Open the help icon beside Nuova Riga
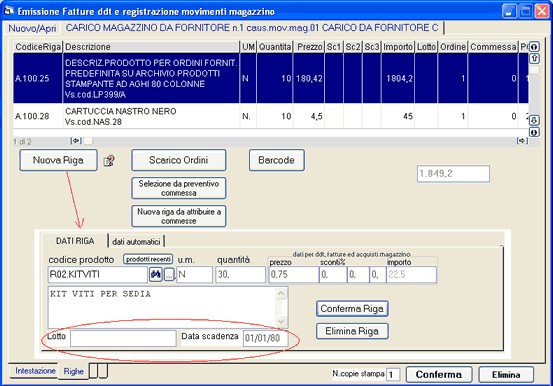 109,161
